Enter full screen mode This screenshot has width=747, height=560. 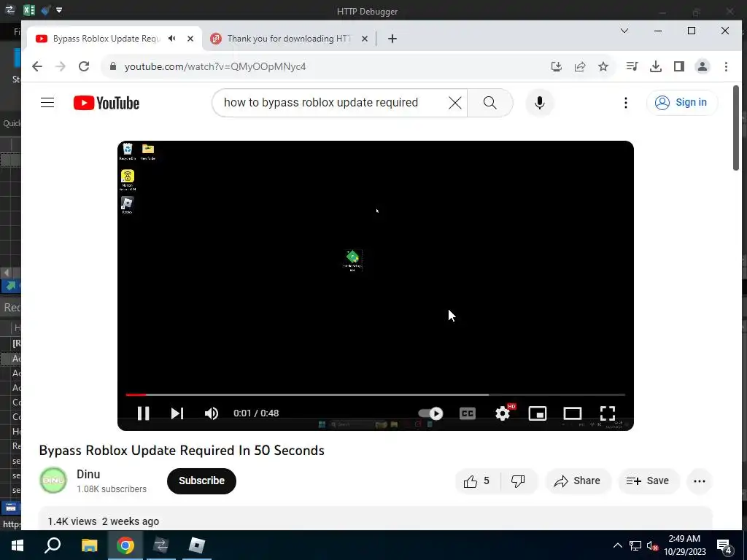tap(608, 413)
